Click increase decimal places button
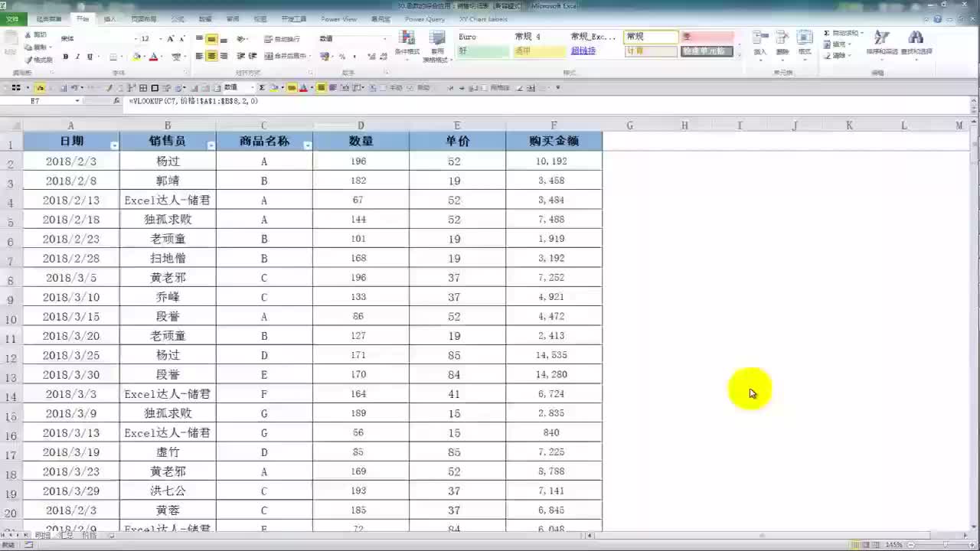This screenshot has width=980, height=551. pos(371,57)
